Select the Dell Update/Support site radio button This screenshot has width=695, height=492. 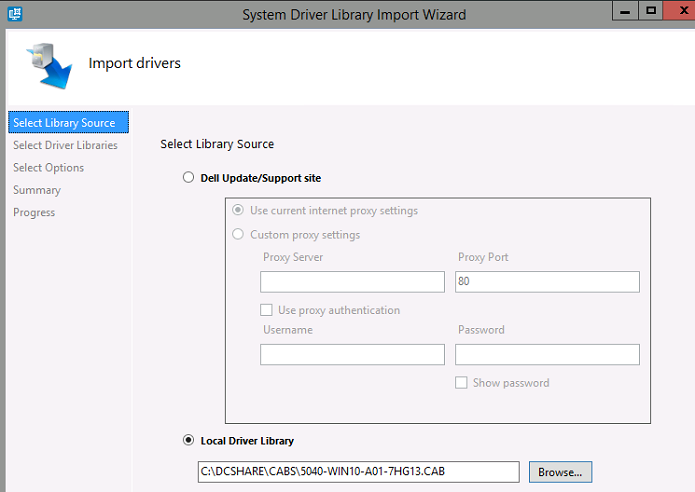pos(188,177)
